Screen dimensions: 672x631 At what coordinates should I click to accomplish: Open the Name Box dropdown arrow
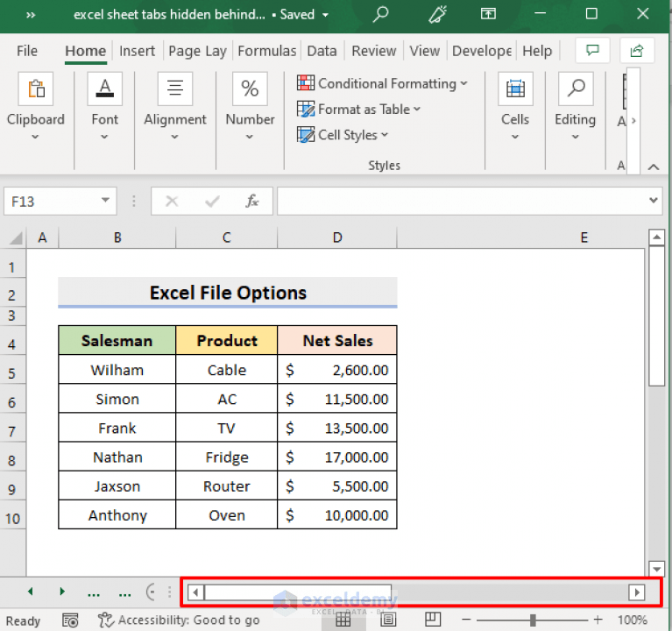[105, 200]
